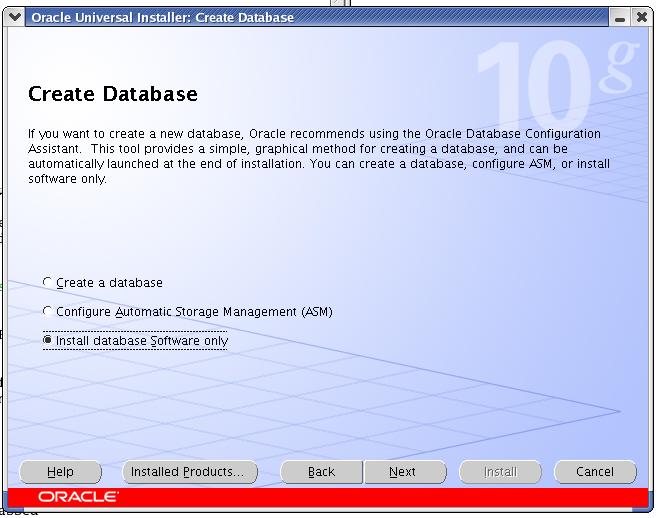Proceed with the Next button

click(403, 472)
